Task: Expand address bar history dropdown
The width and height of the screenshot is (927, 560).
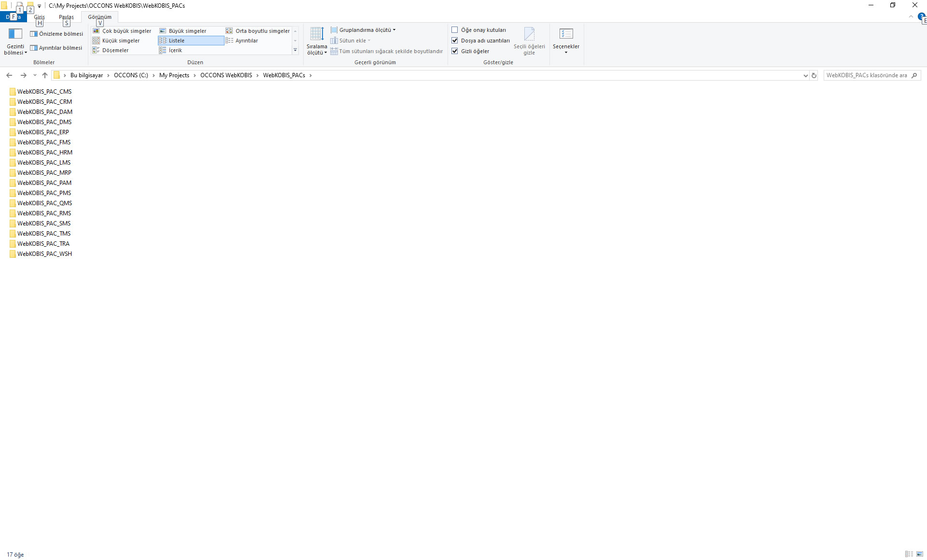Action: tap(805, 75)
